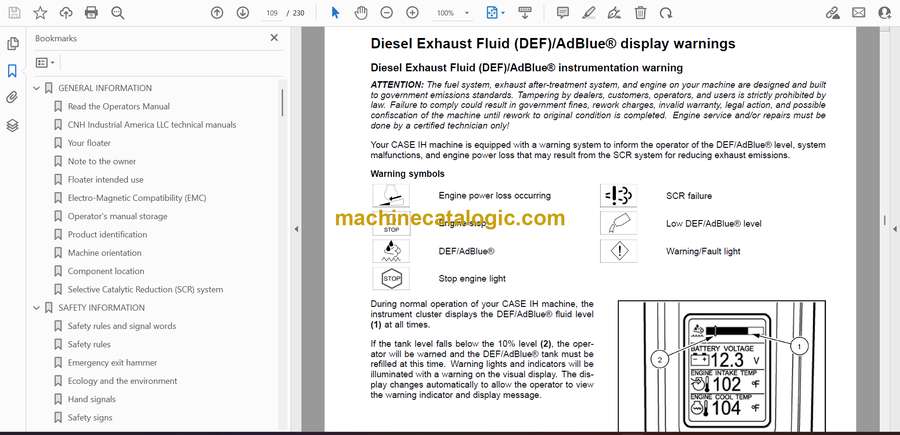Select the highlighter pen tool
The image size is (900, 435).
click(x=588, y=13)
